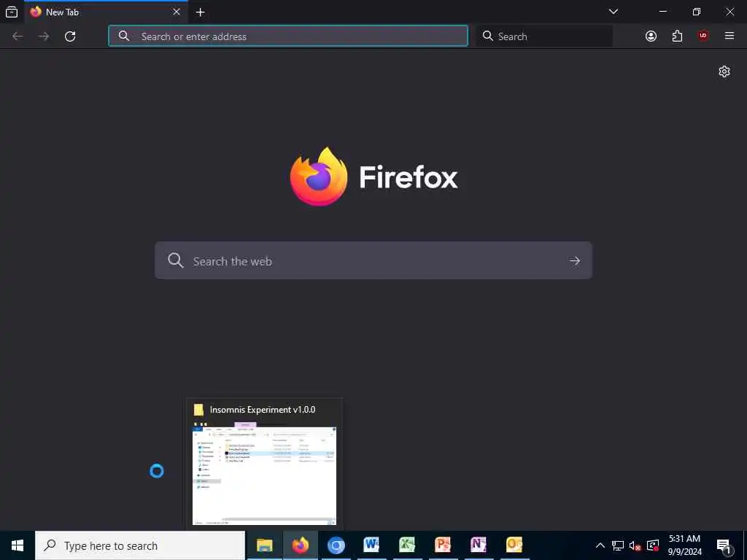Close the New Tab tab
Screen dimensions: 747x560
click(177, 12)
